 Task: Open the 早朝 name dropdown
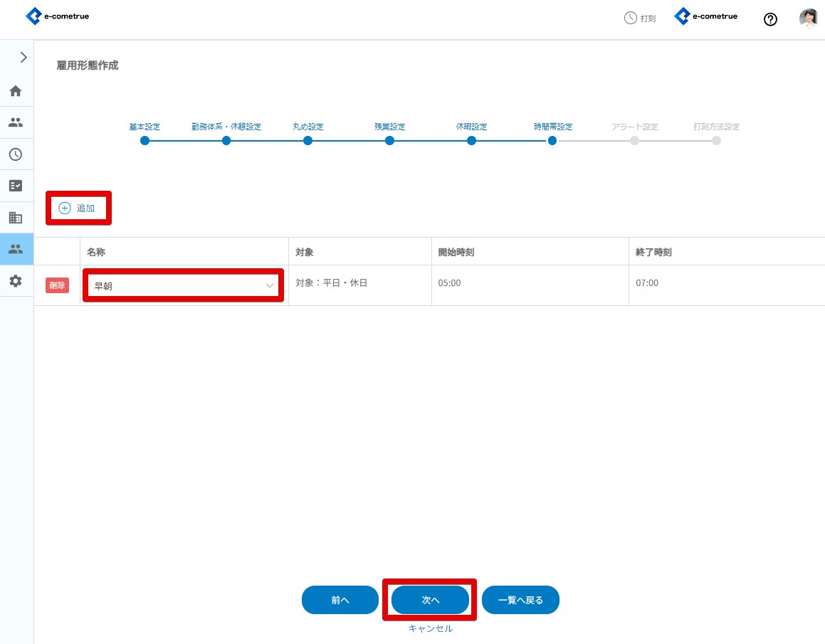pos(184,285)
